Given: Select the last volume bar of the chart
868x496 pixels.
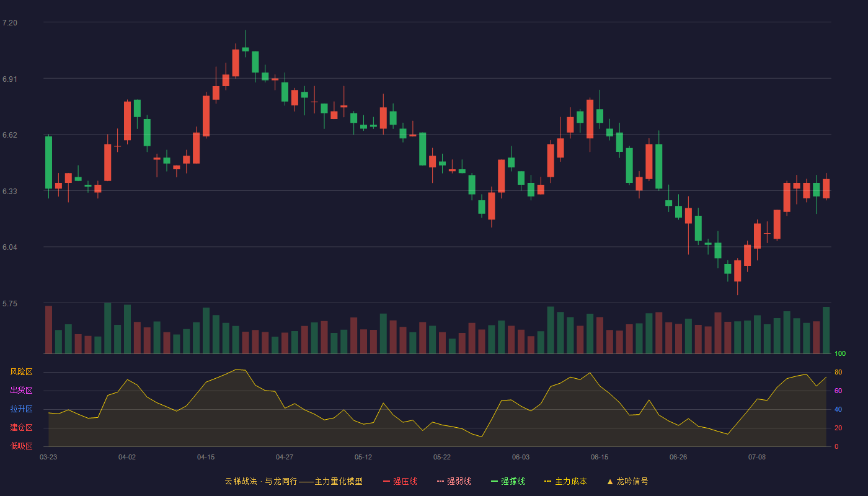Looking at the screenshot, I should (x=826, y=330).
